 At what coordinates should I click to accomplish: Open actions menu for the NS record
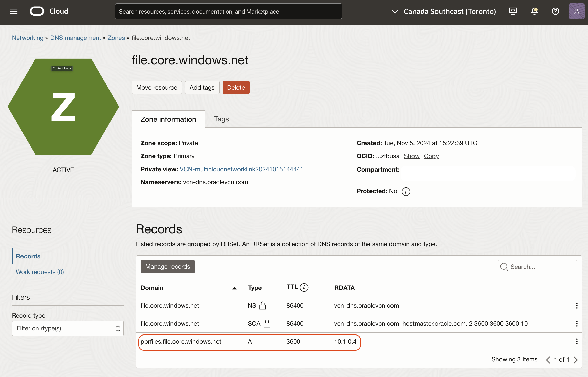pyautogui.click(x=577, y=306)
